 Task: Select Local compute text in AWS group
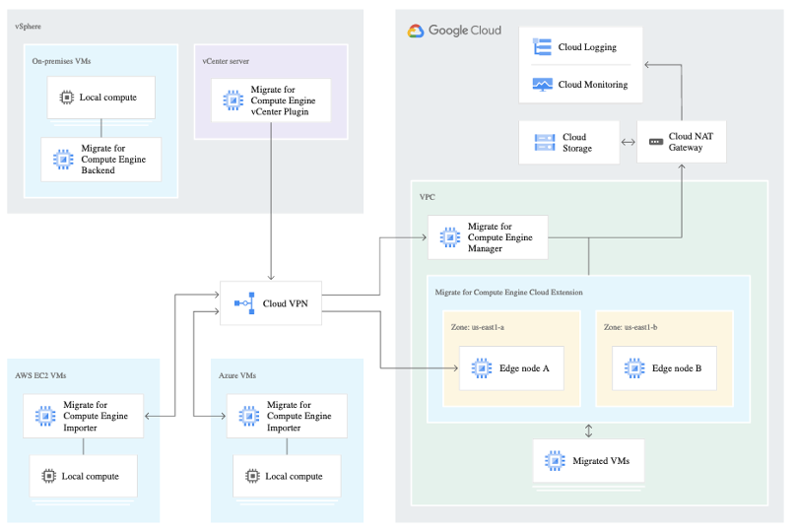91,477
